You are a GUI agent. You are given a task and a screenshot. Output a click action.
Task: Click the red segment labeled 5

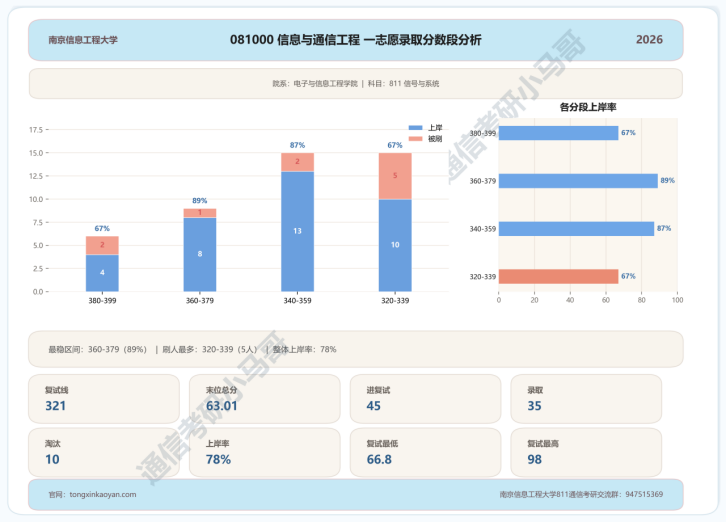click(x=395, y=176)
